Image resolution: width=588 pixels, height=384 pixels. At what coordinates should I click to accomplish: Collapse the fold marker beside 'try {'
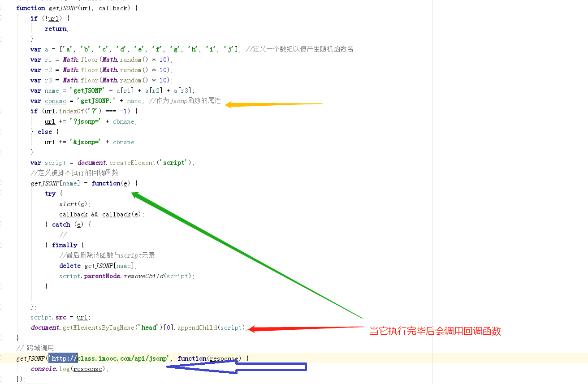point(1,194)
